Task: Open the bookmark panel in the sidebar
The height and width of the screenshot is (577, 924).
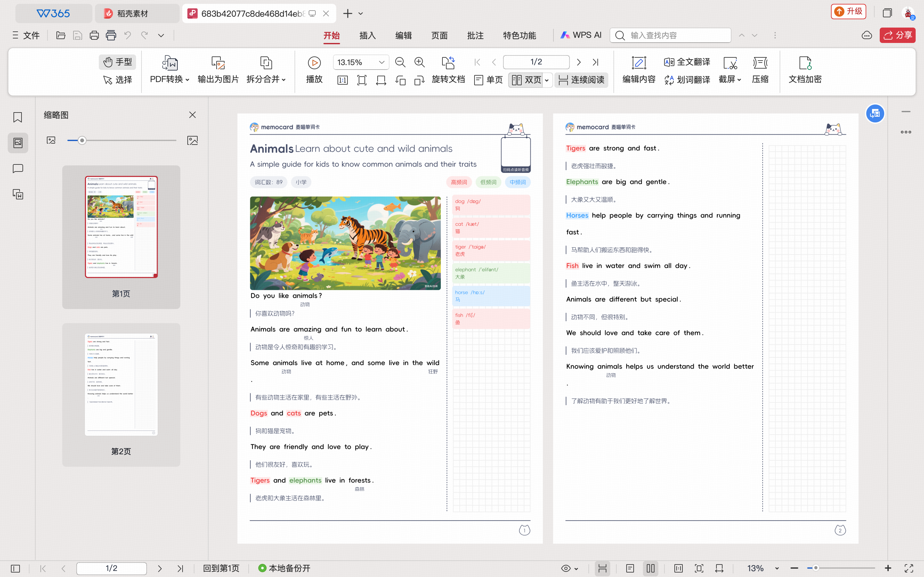Action: pyautogui.click(x=18, y=117)
